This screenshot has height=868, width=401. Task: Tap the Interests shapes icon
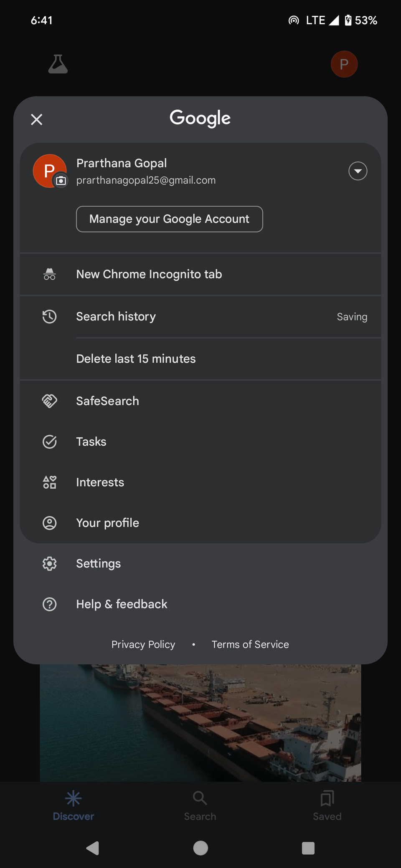click(x=50, y=482)
